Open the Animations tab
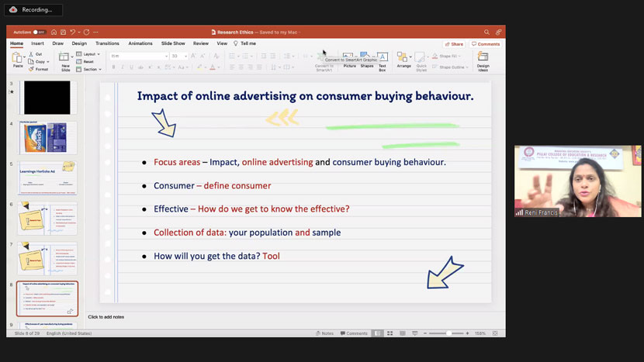 click(140, 43)
